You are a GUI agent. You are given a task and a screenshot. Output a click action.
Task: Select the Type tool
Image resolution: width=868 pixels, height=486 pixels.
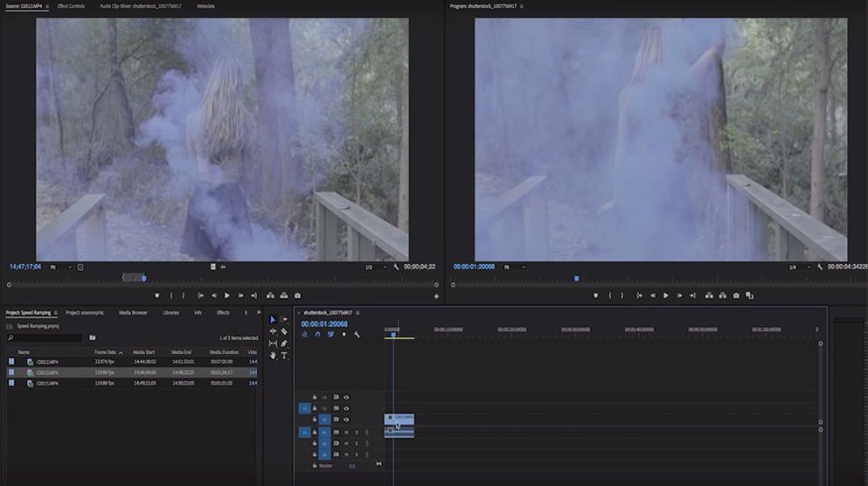(285, 355)
